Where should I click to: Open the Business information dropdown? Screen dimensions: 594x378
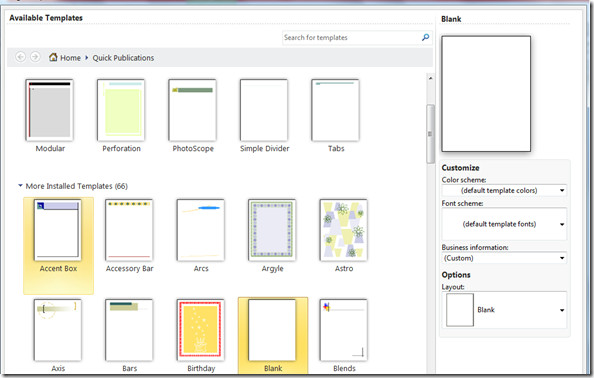click(x=504, y=258)
